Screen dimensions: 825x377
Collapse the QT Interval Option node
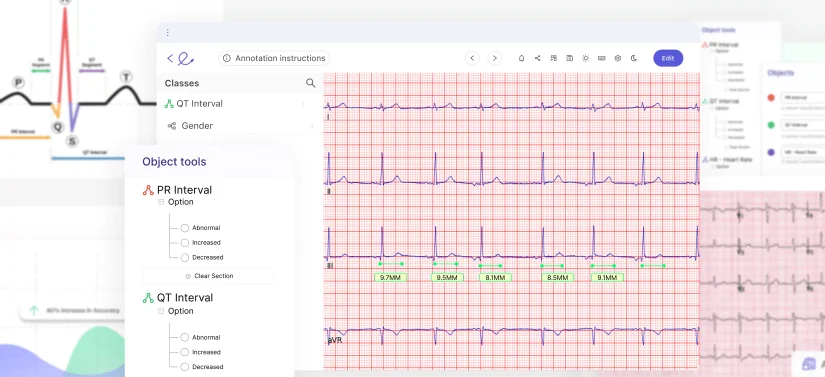point(161,311)
